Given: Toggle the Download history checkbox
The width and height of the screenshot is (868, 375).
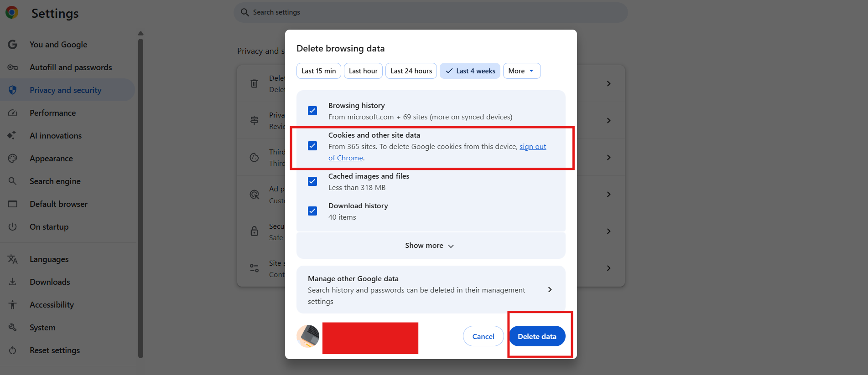Looking at the screenshot, I should 312,211.
